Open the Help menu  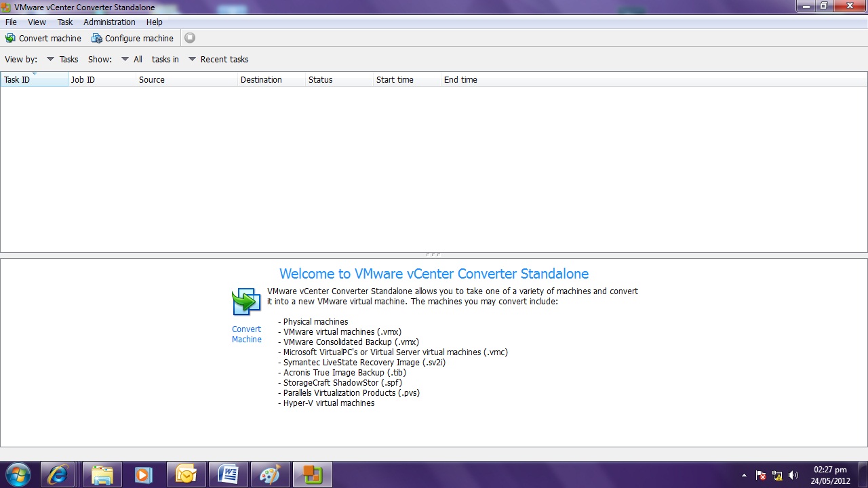click(x=155, y=22)
